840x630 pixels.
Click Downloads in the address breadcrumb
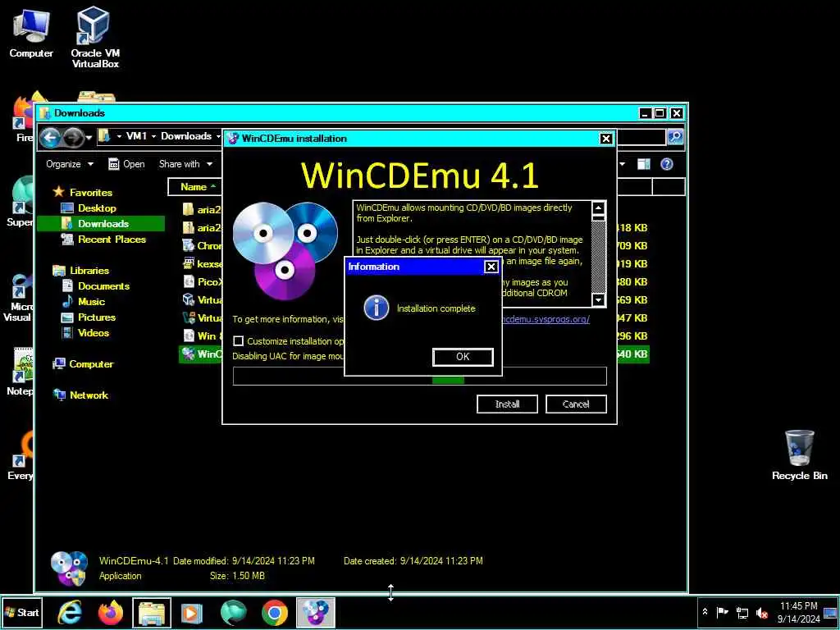pyautogui.click(x=186, y=136)
